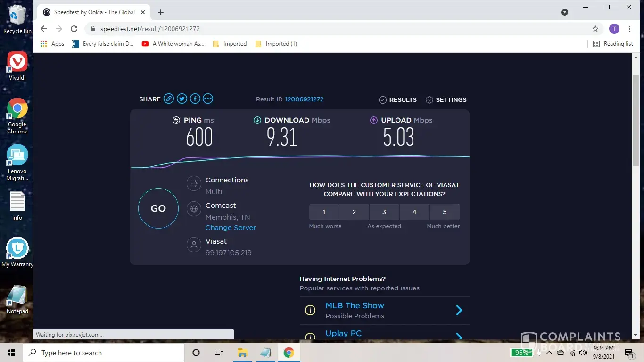Open Chrome three-dot menu
644x362 pixels.
629,29
